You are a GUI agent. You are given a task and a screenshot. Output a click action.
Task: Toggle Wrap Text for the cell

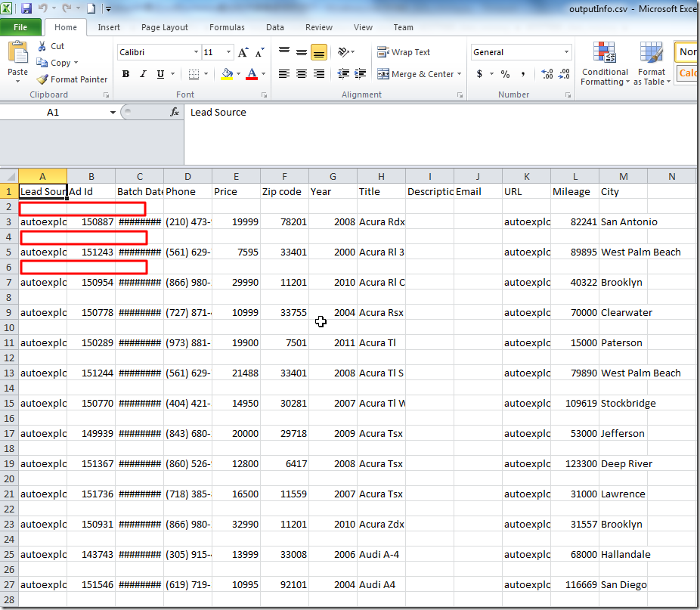(x=404, y=52)
